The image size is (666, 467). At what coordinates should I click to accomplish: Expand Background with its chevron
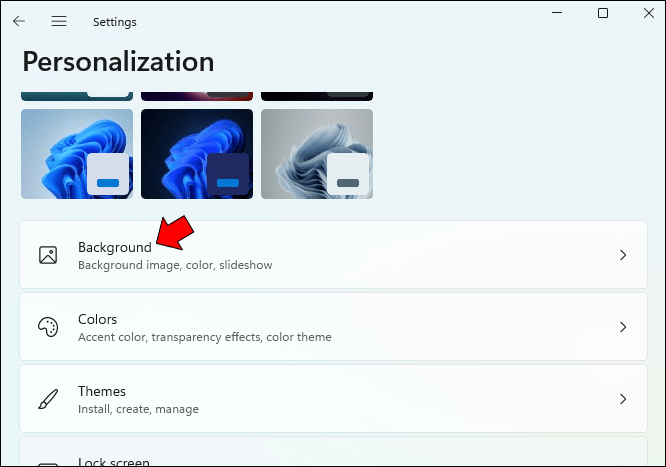[x=623, y=255]
